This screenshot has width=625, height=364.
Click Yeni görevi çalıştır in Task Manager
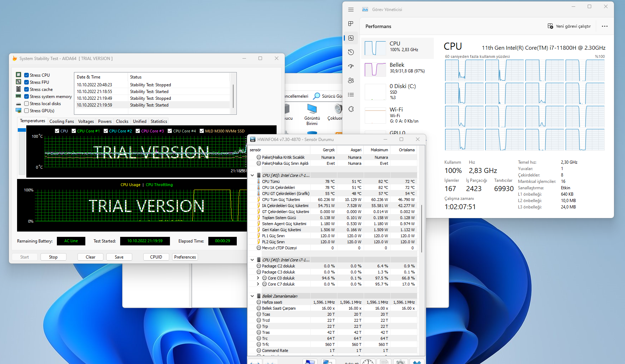pyautogui.click(x=569, y=26)
